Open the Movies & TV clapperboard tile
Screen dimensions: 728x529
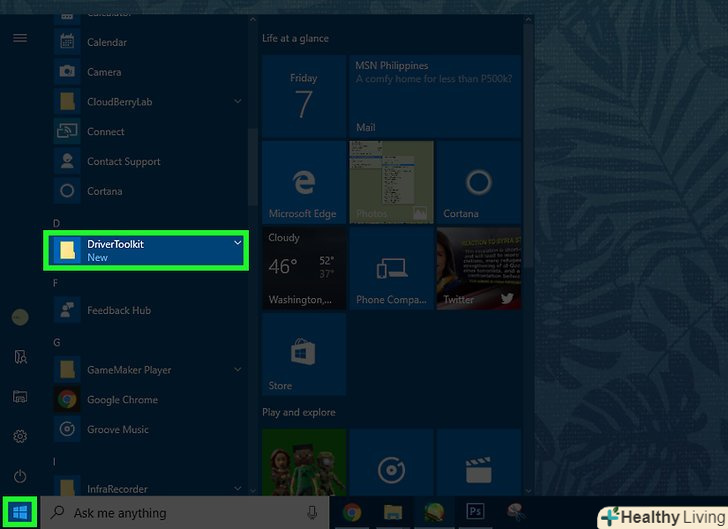[x=479, y=463]
